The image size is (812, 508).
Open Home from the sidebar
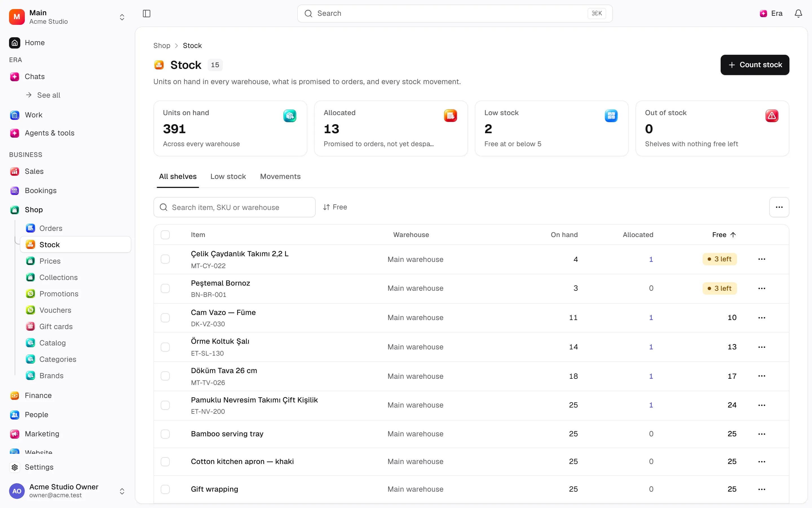coord(35,43)
